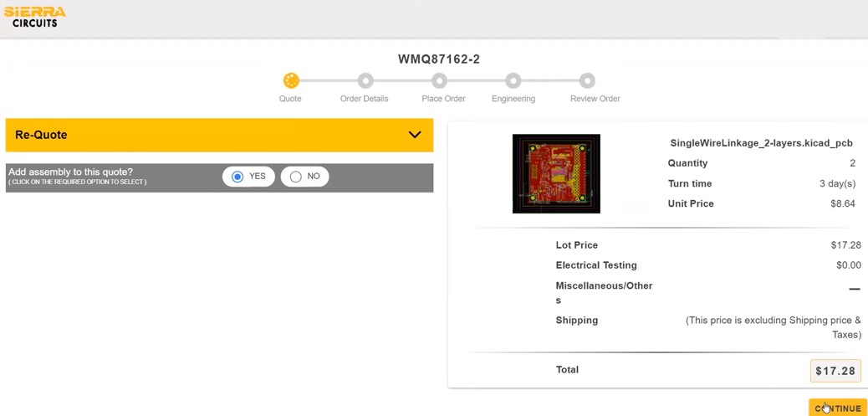Click the Place Order step label
Viewport: 868px width, 416px height.
point(443,99)
